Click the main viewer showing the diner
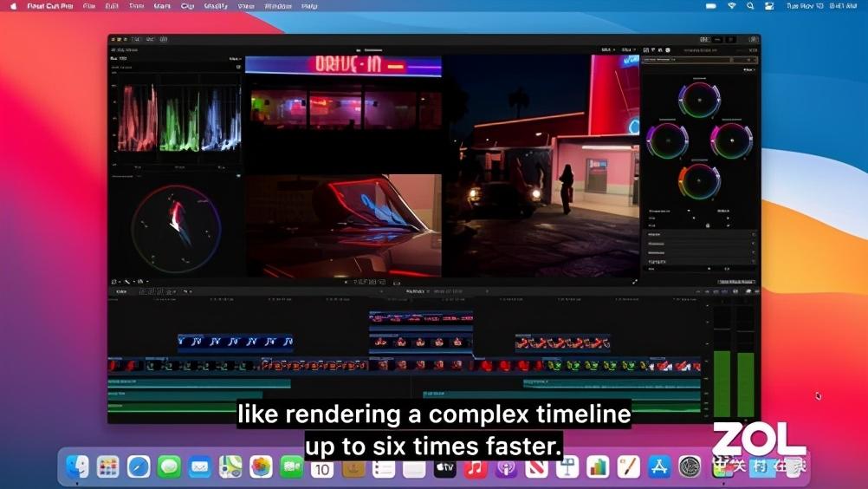Viewport: 868px width, 489px height. pyautogui.click(x=542, y=165)
